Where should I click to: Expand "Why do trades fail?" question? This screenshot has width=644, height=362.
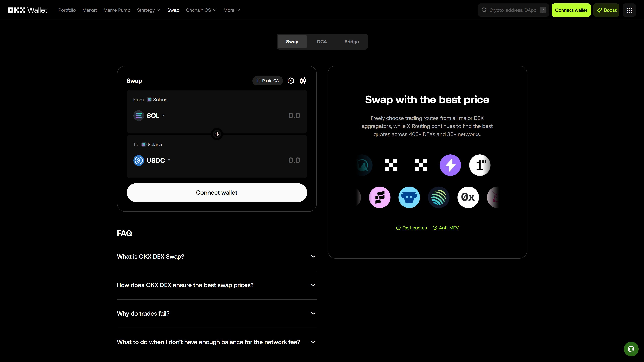[x=217, y=314]
